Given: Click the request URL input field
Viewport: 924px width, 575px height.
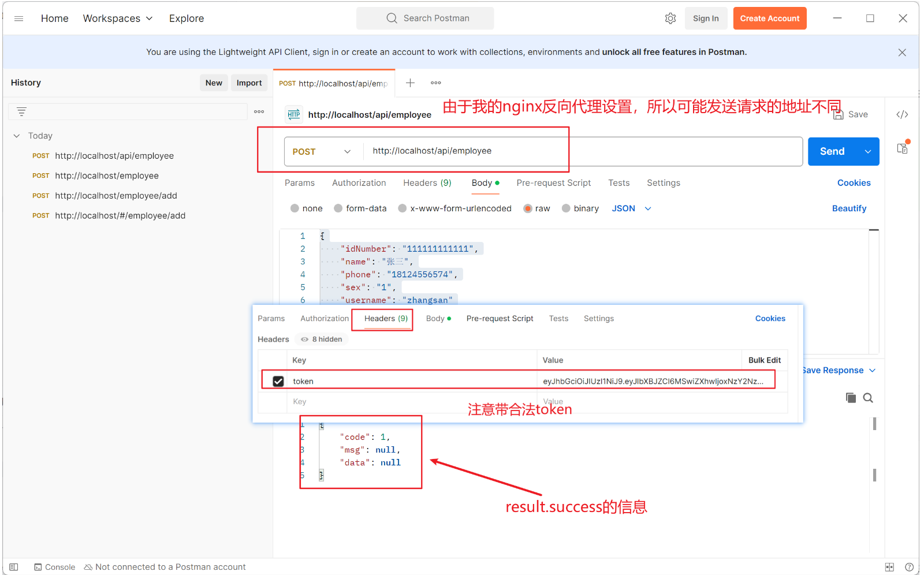Looking at the screenshot, I should [x=583, y=151].
